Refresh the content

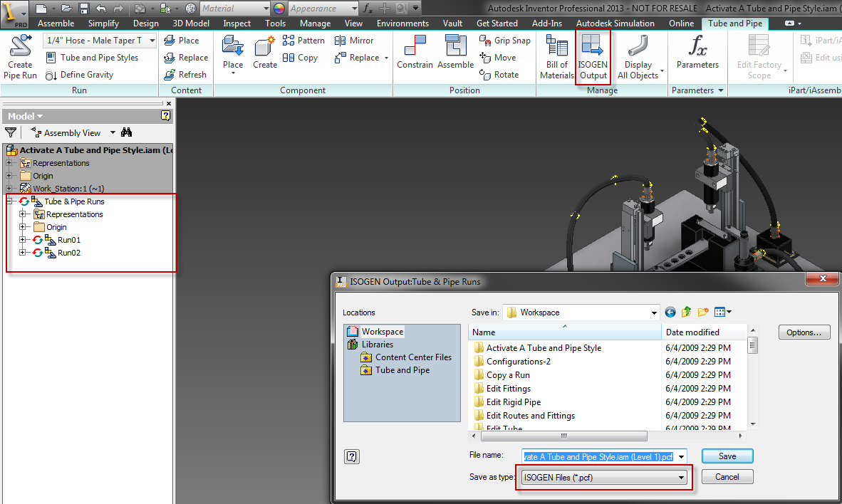point(185,75)
